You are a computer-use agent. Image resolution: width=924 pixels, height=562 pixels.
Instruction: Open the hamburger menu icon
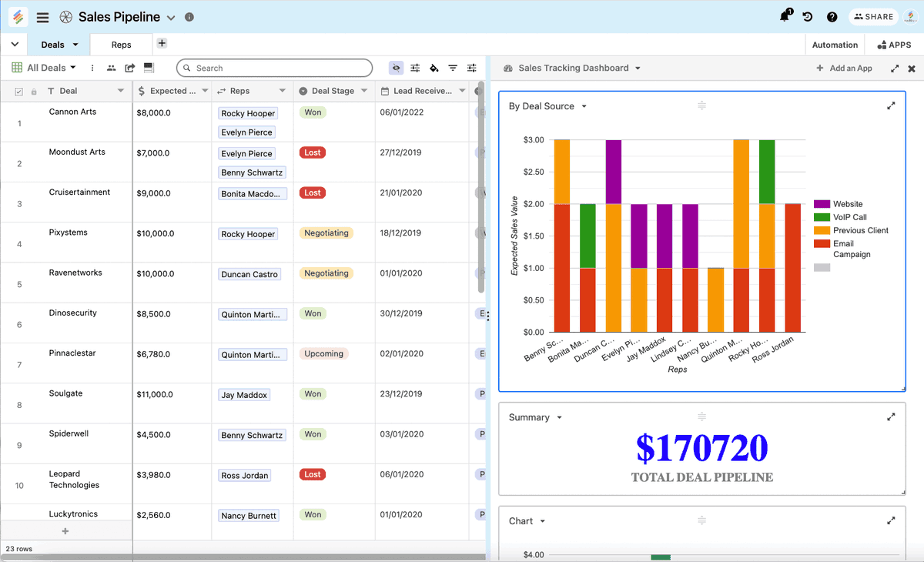(x=43, y=17)
